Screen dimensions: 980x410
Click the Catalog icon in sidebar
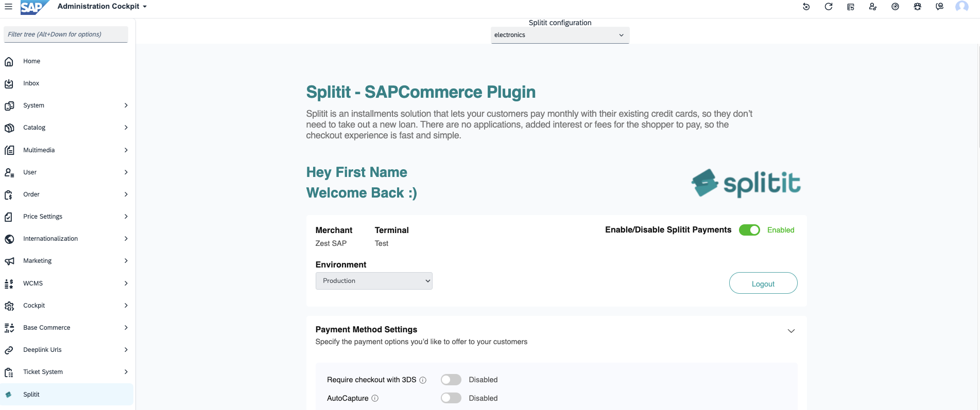(9, 128)
